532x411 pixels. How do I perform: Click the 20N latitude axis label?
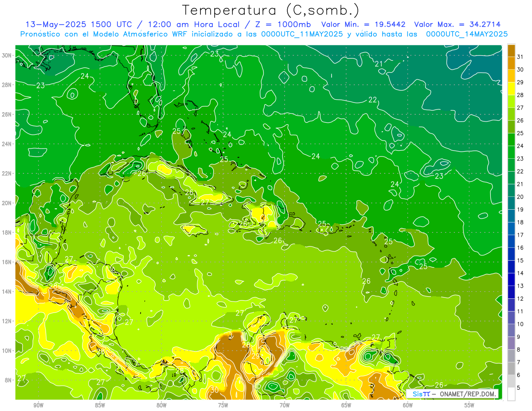point(7,203)
